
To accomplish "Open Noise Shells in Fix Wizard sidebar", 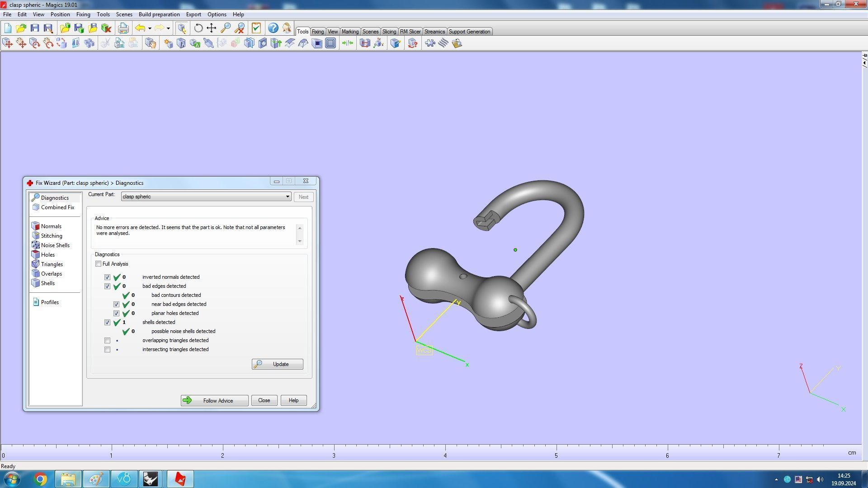I will click(55, 245).
